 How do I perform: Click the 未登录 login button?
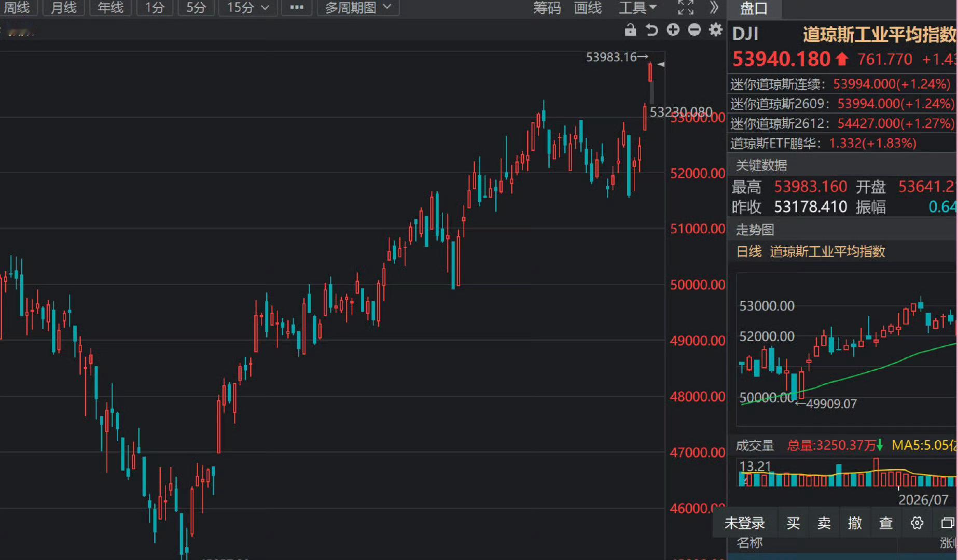coord(745,523)
